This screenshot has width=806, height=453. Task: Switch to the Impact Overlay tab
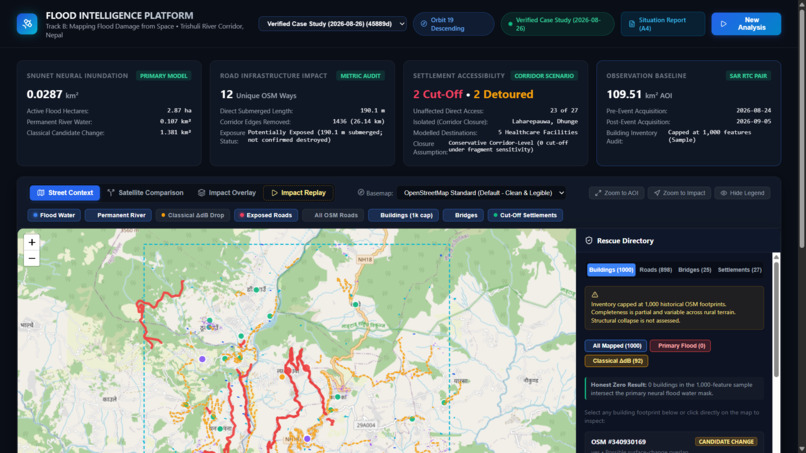coord(227,193)
